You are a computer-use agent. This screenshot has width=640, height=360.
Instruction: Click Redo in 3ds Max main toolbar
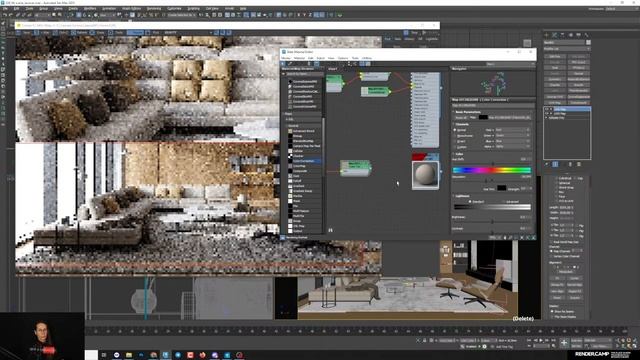click(x=11, y=15)
